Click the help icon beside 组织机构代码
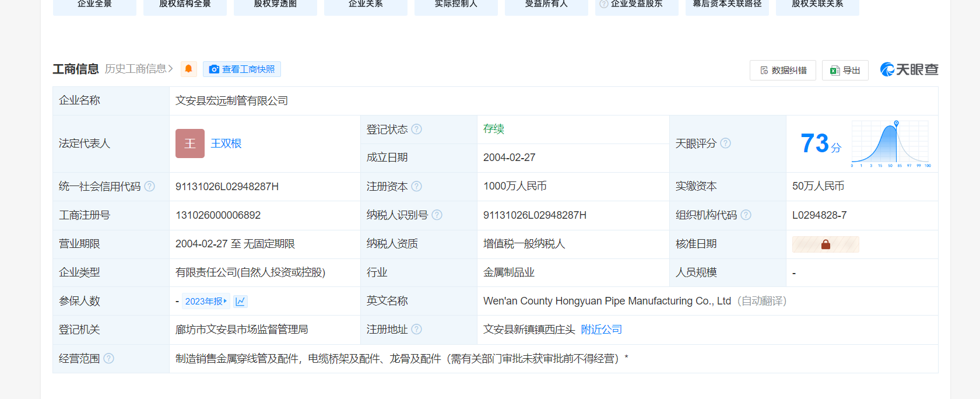980x399 pixels. coord(746,215)
